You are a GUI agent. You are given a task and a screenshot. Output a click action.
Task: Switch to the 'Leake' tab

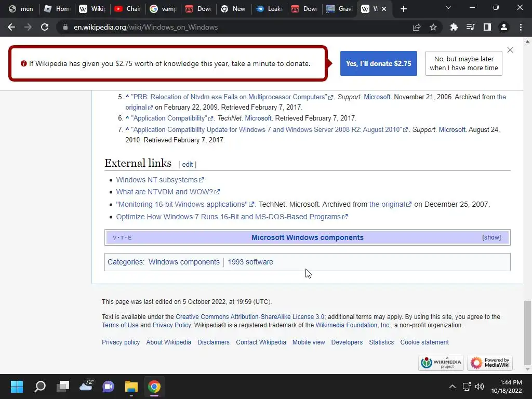pyautogui.click(x=270, y=9)
